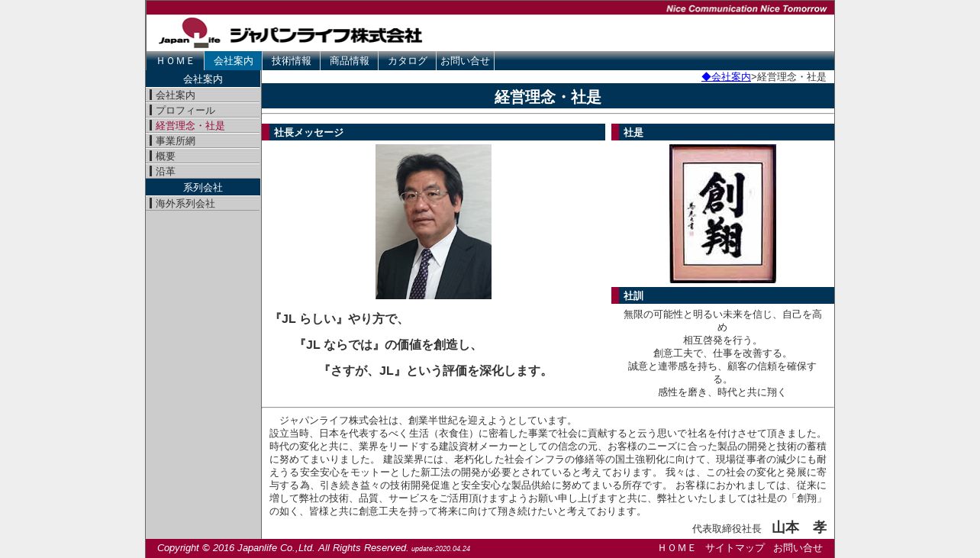Open the サイトマップ footer link

click(x=735, y=548)
